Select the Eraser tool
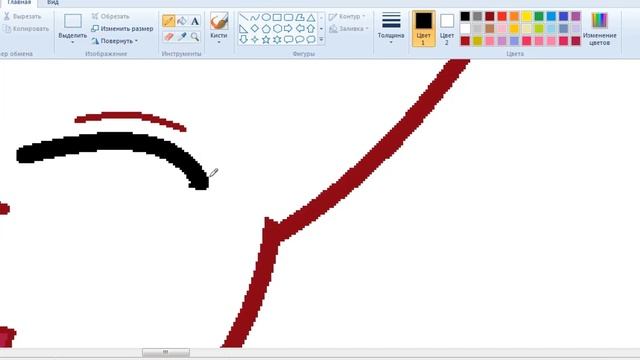The width and height of the screenshot is (640, 360). pyautogui.click(x=169, y=37)
